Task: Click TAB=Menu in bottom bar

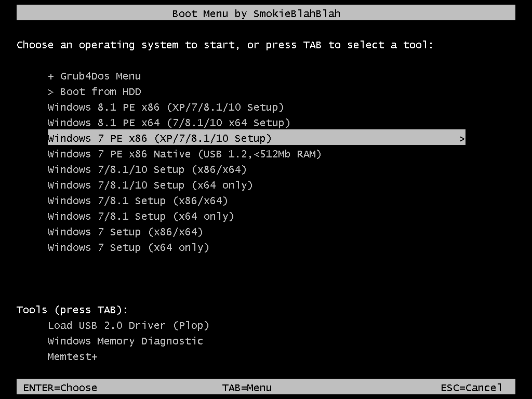Action: click(247, 388)
